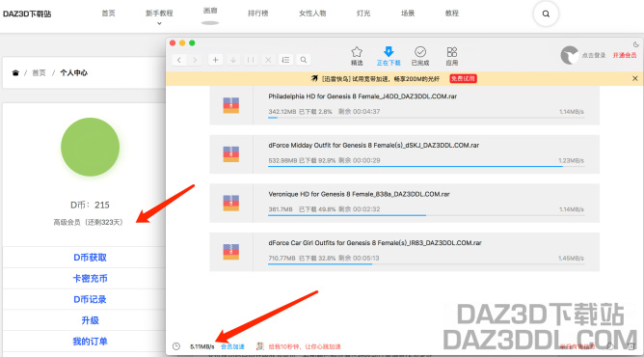Click the green profile avatar circle
Image resolution: width=644 pixels, height=357 pixels.
pyautogui.click(x=90, y=147)
